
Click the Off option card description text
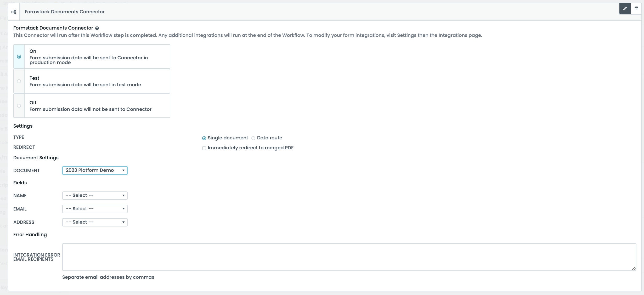pos(90,109)
